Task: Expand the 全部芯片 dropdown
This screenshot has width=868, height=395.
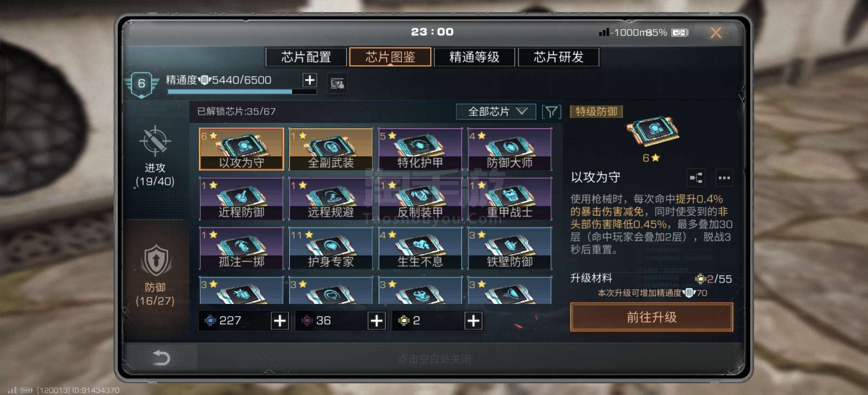Action: click(496, 112)
